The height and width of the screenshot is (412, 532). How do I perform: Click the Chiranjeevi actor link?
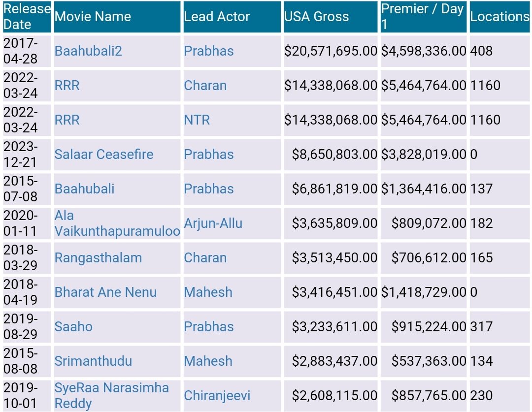pos(217,395)
